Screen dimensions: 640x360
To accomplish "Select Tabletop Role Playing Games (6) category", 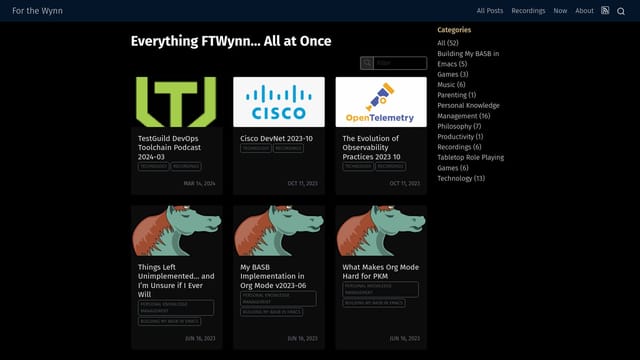I will pyautogui.click(x=471, y=162).
